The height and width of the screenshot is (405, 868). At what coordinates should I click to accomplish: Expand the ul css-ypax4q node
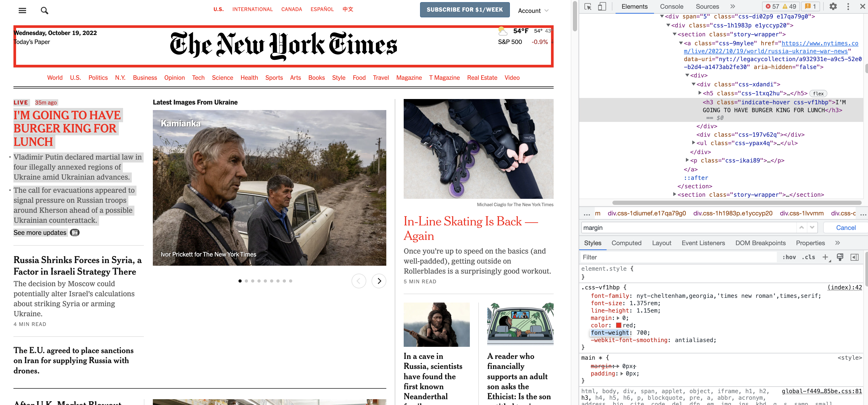coord(694,143)
